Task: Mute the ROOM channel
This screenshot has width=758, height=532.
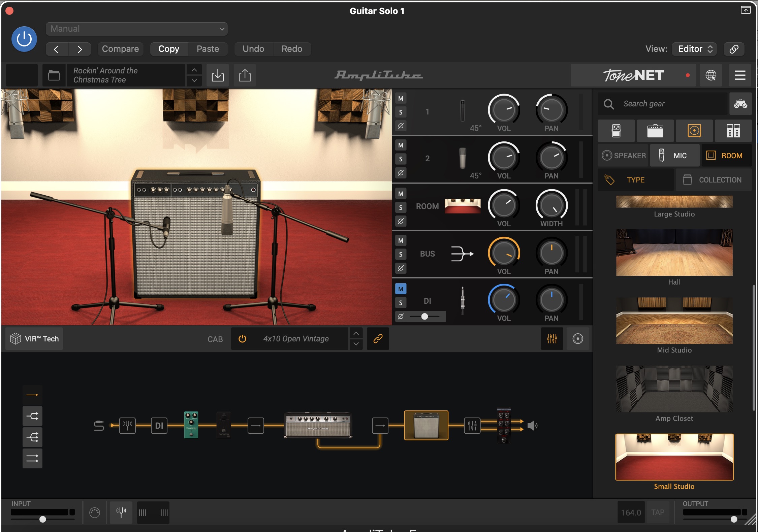Action: pos(401,194)
